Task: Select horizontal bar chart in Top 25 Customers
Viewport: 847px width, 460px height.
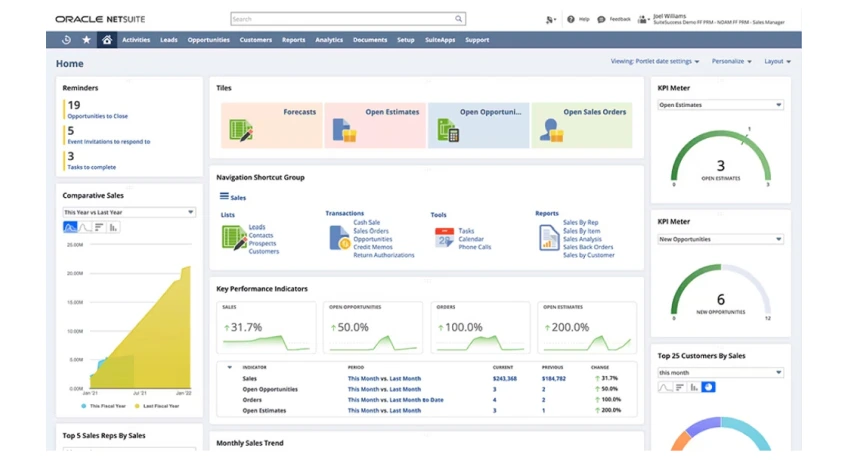Action: pos(680,387)
